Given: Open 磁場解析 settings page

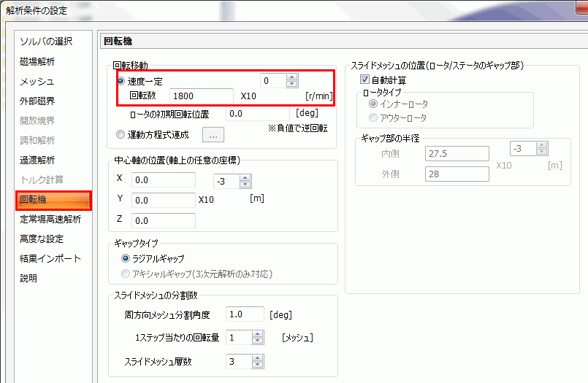Looking at the screenshot, I should (37, 61).
